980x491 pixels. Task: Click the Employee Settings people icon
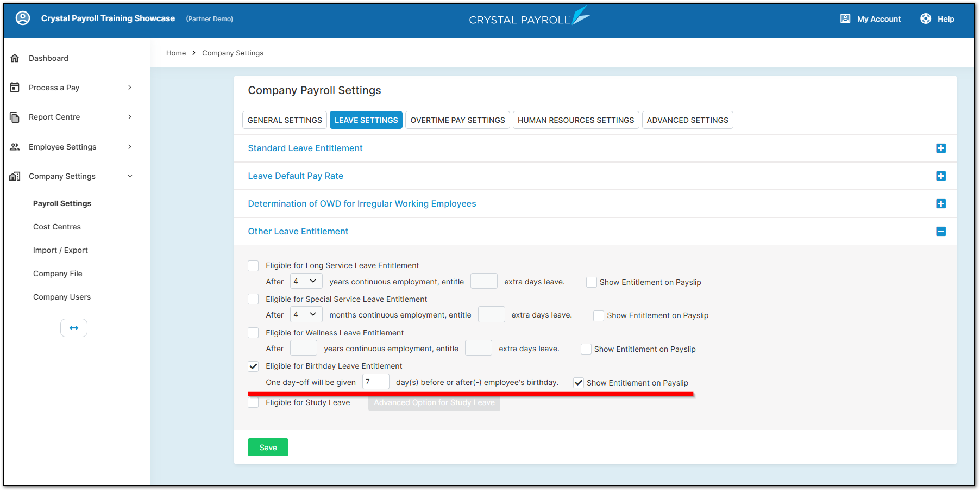click(x=15, y=147)
